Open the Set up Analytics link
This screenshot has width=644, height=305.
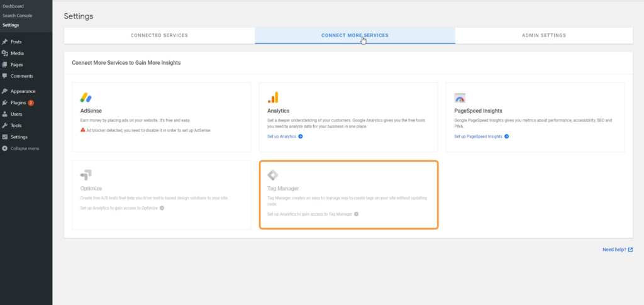coord(284,136)
